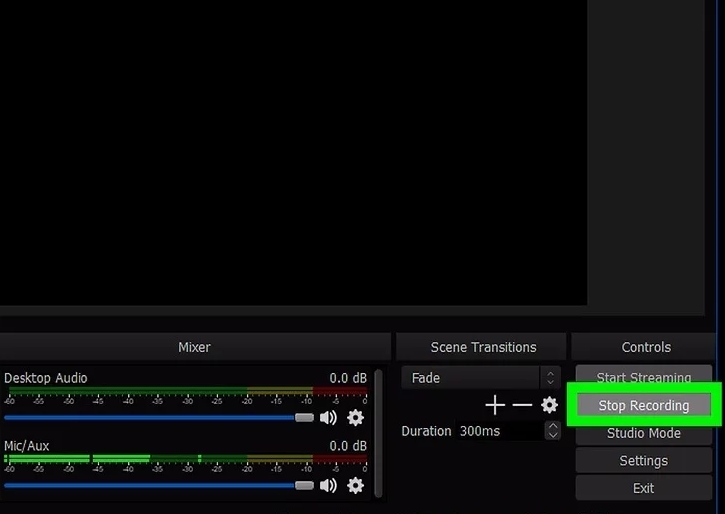Click the Controls panel header
Viewport: 725px width, 514px height.
(645, 347)
